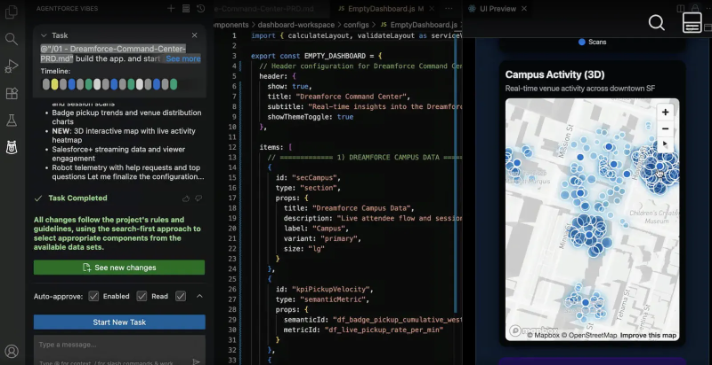Click the large magnifier icon above preview

(x=656, y=22)
